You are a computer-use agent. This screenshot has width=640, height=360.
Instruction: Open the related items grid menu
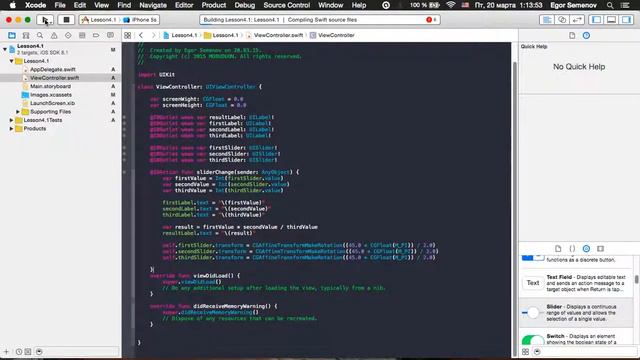tap(127, 36)
